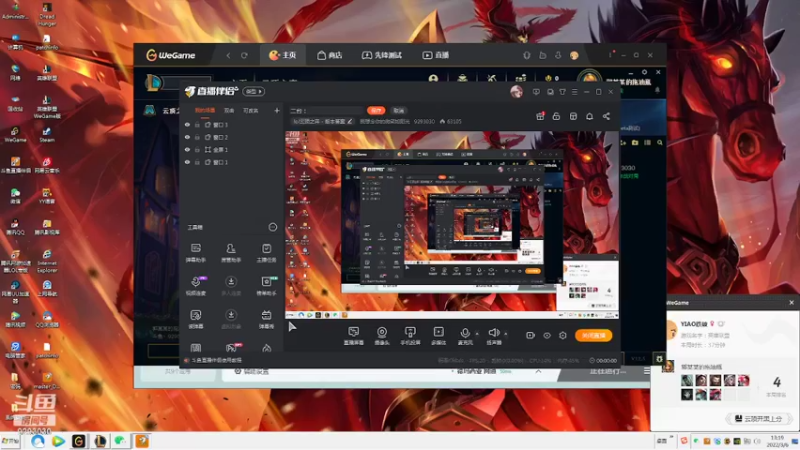The height and width of the screenshot is (450, 800).
Task: Expand the chevron in the WeGame bottom bar
Action: [538, 371]
